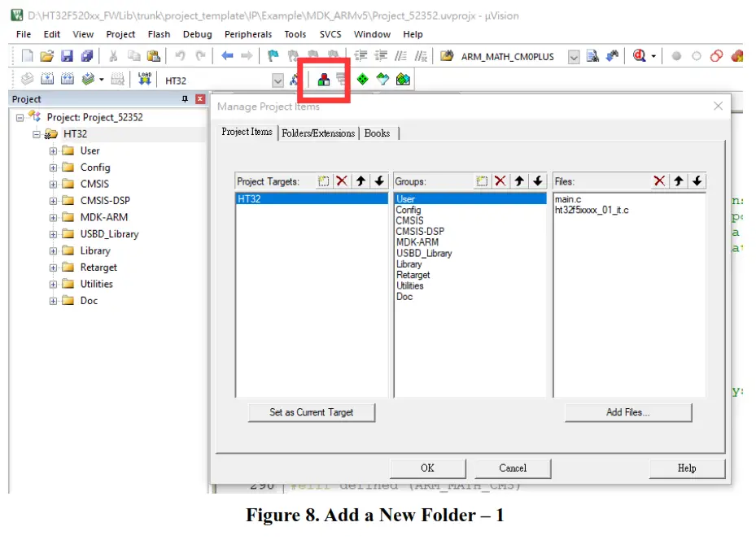Click the Start/Stop Debug Session icon
Viewport: 756px width, 544px height.
click(640, 56)
